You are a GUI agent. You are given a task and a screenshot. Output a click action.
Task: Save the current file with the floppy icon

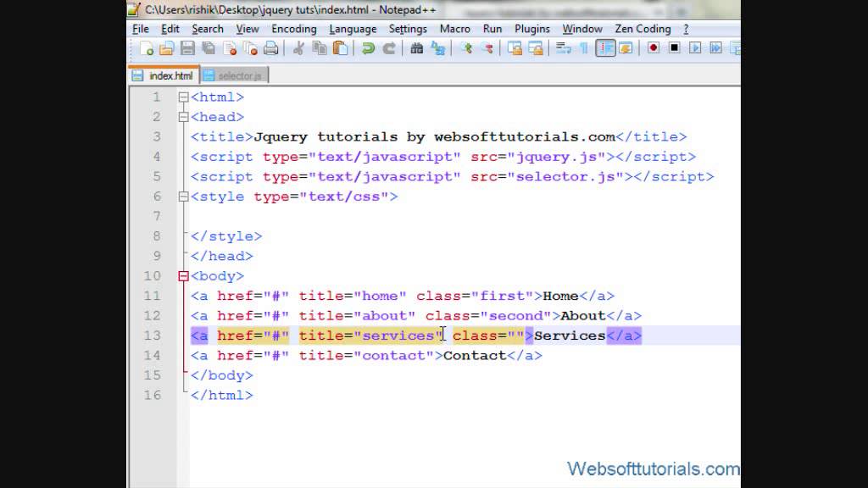187,48
